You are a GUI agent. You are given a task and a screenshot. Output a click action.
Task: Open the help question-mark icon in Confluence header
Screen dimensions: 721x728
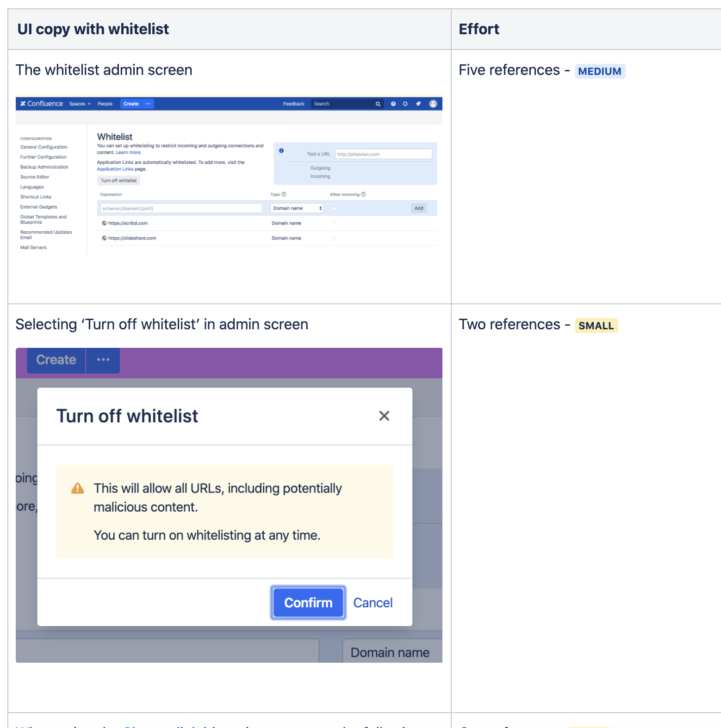click(x=393, y=104)
